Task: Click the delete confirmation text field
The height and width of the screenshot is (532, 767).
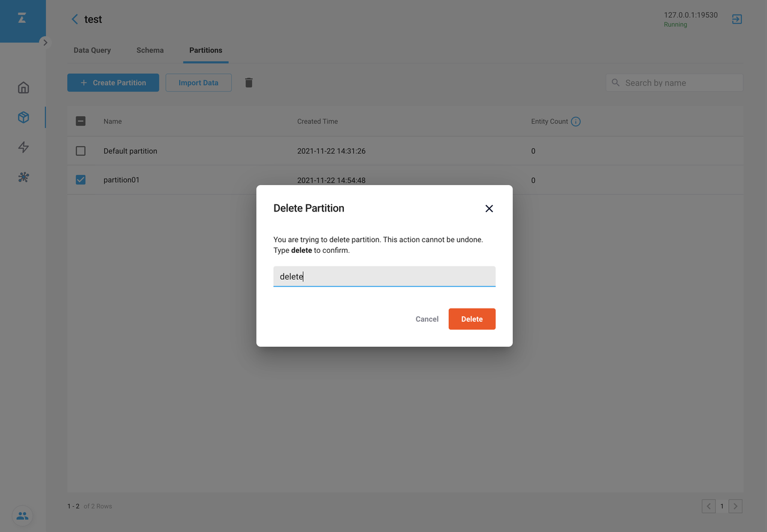Action: (384, 276)
